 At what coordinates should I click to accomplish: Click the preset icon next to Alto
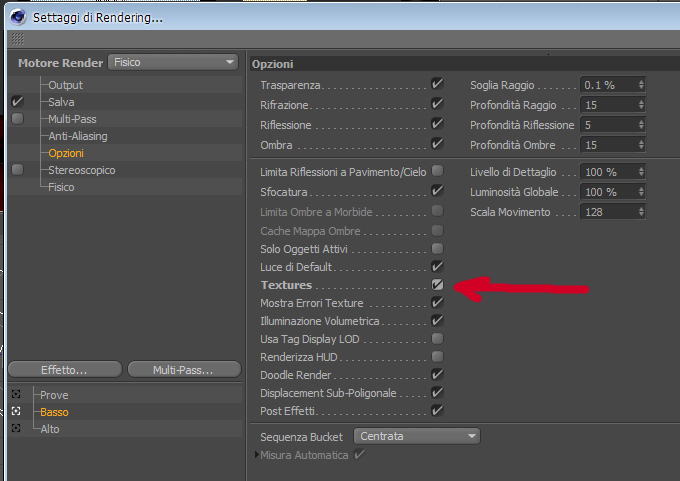pyautogui.click(x=16, y=428)
